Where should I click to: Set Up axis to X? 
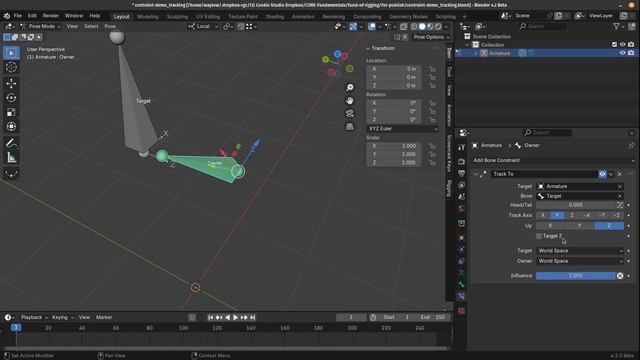[550, 225]
